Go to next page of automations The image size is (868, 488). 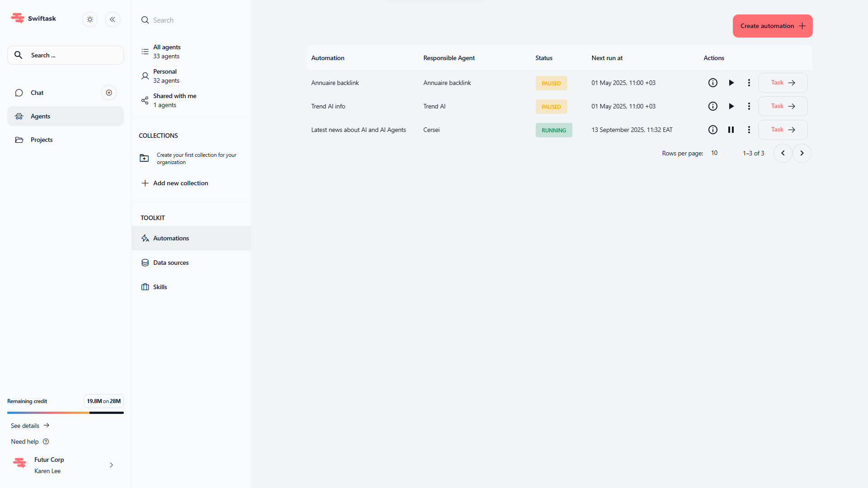click(802, 153)
